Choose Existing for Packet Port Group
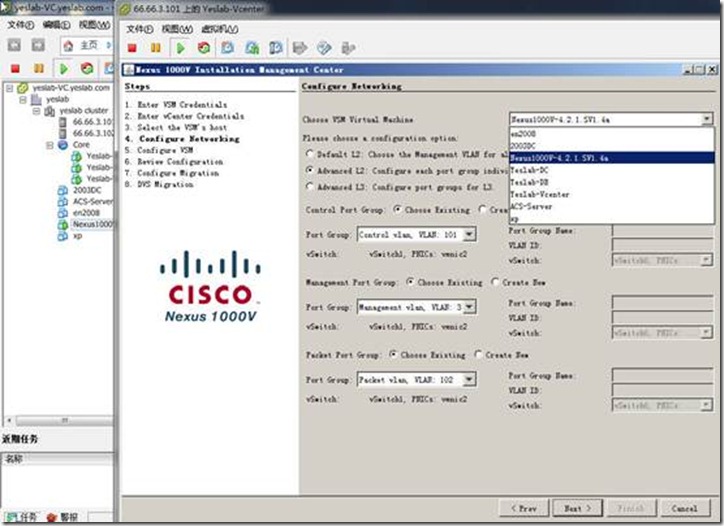 pyautogui.click(x=393, y=354)
